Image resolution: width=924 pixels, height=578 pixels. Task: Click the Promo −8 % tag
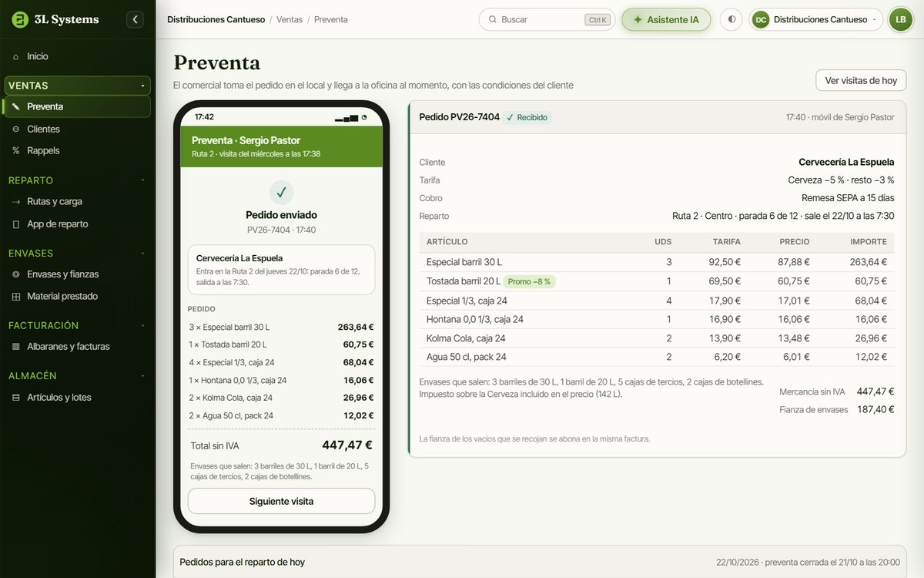tap(530, 281)
